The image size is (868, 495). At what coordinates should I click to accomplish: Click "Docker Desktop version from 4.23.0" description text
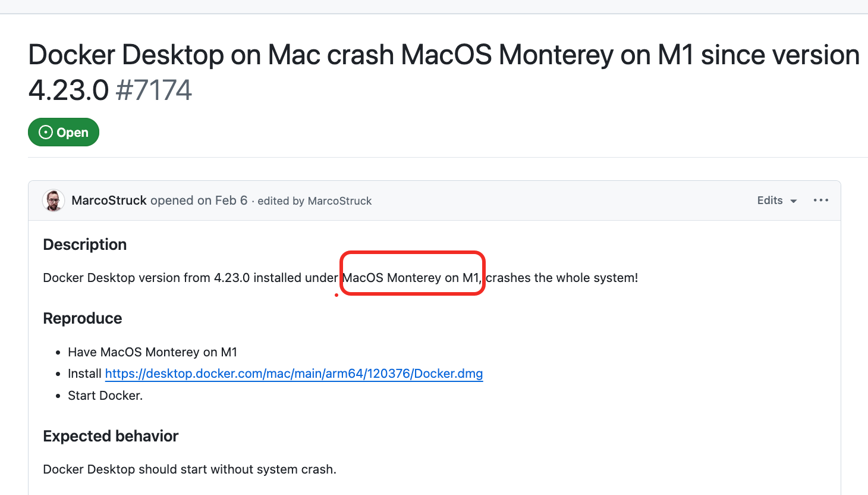pos(146,278)
